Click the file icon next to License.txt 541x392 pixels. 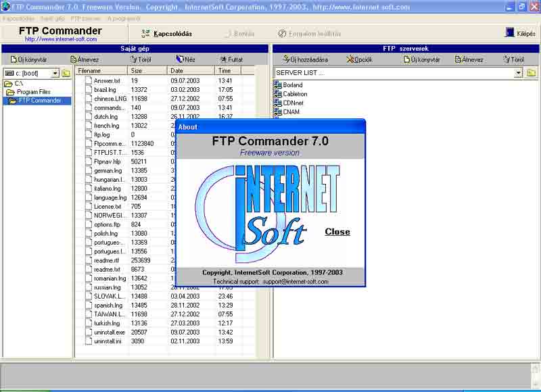point(89,207)
